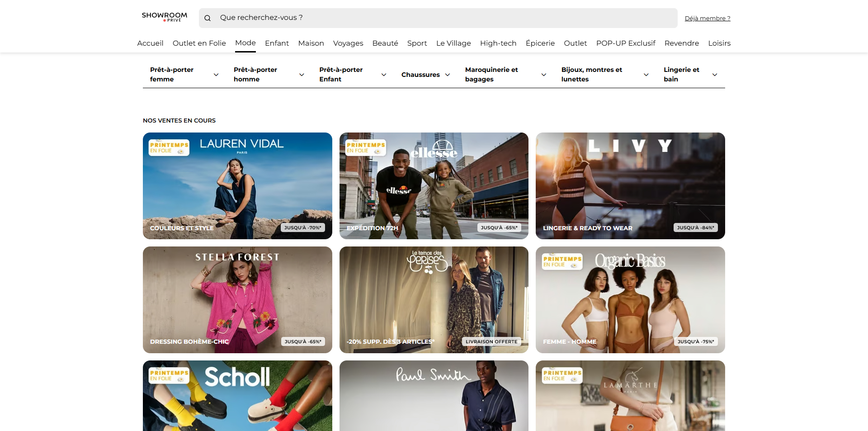Viewport: 868px width, 431px height.
Task: Click the 'JUSQU'À -84%' badge on Livy
Action: 696,228
